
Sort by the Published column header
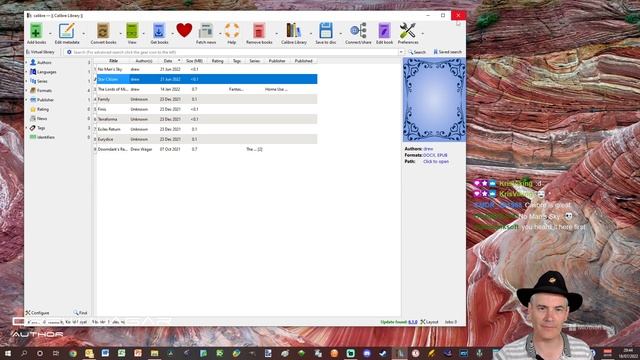[303, 61]
